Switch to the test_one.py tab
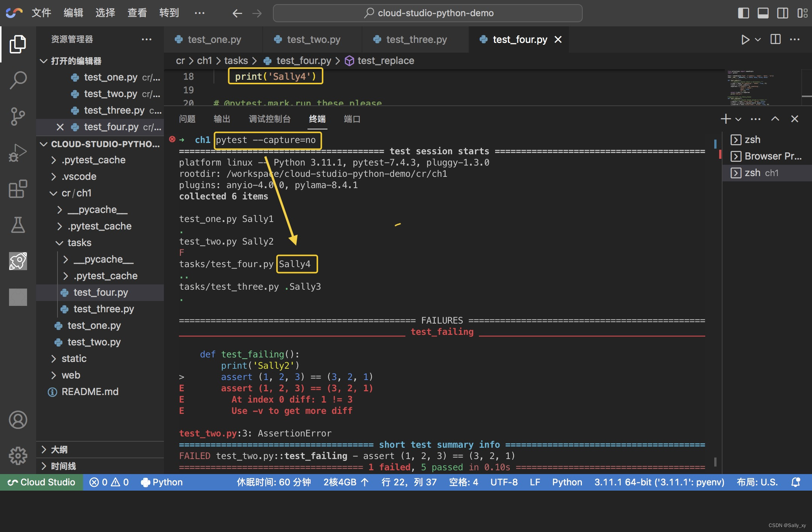The height and width of the screenshot is (532, 812). 214,40
